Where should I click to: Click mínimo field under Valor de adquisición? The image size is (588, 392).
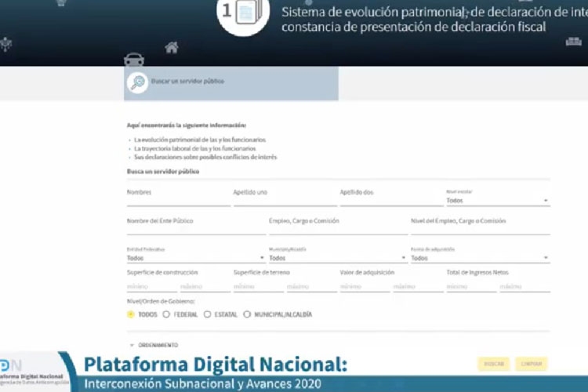pos(365,287)
